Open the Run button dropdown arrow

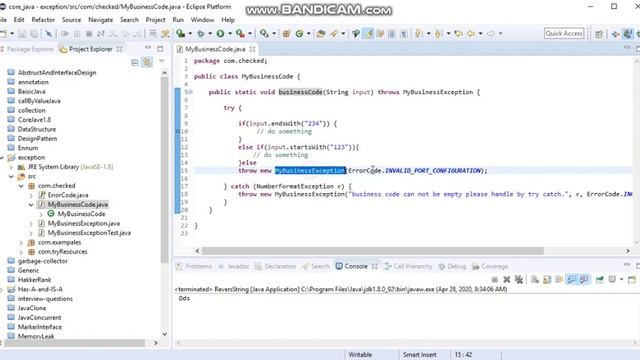tap(230, 33)
